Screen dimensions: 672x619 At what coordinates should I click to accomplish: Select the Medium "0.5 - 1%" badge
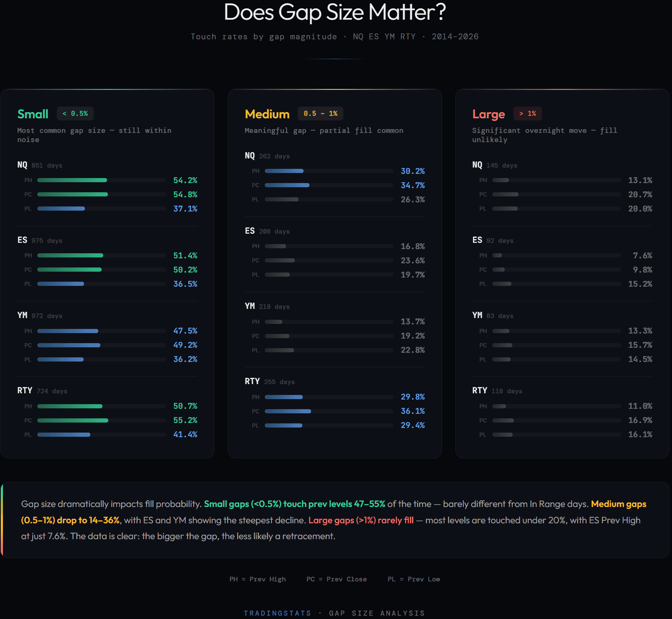coord(320,113)
